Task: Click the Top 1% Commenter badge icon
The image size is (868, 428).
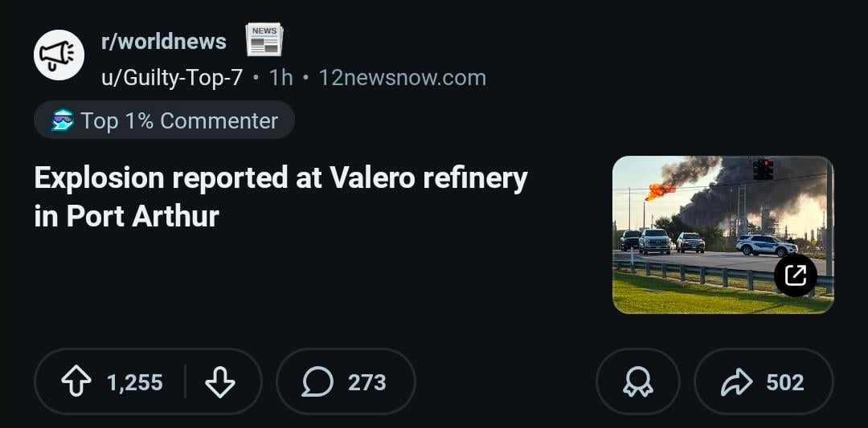Action: click(x=62, y=120)
